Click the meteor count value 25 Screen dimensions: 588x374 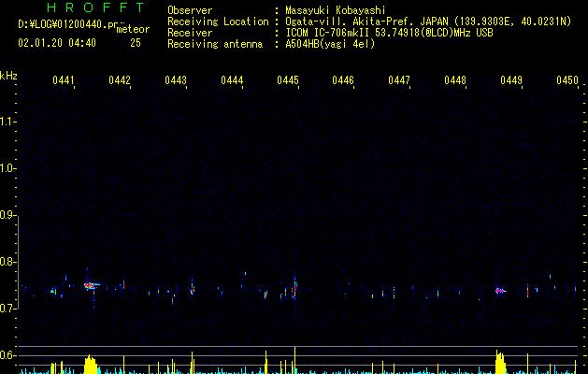coord(136,43)
